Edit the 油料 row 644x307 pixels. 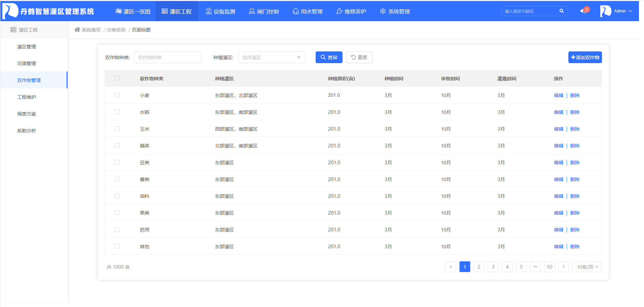point(558,196)
